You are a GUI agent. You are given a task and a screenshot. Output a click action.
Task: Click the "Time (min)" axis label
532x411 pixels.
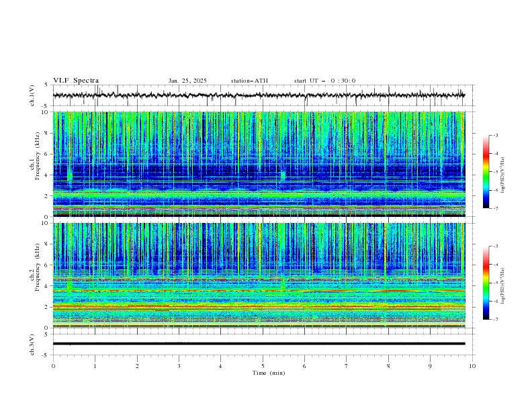(269, 373)
